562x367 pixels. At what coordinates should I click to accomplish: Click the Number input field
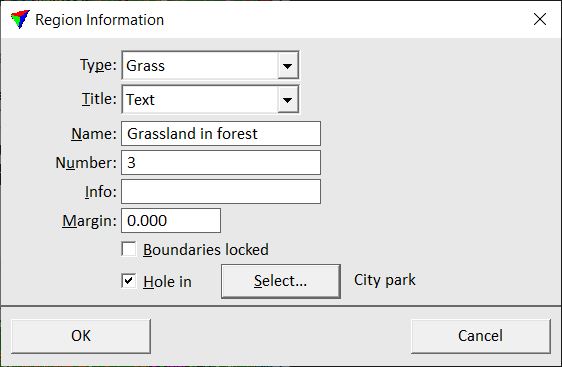pos(221,163)
